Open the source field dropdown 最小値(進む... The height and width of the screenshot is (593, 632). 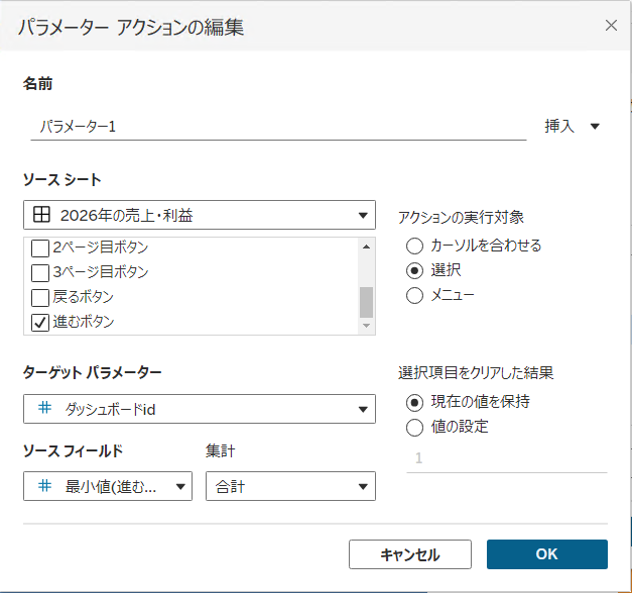(108, 486)
